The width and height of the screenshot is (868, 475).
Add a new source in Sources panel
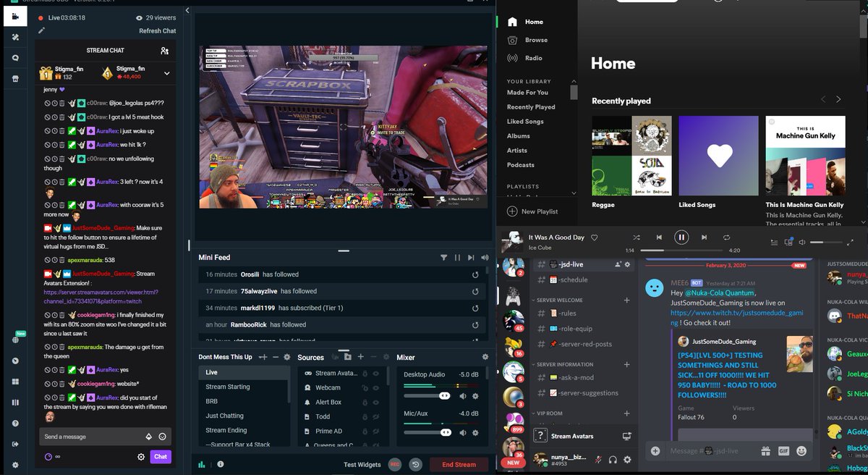360,357
